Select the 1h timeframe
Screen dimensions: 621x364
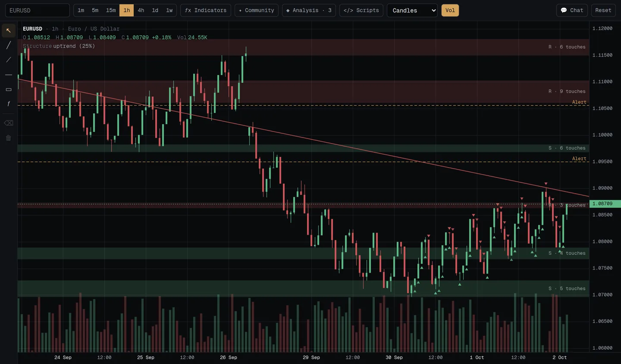pos(126,10)
